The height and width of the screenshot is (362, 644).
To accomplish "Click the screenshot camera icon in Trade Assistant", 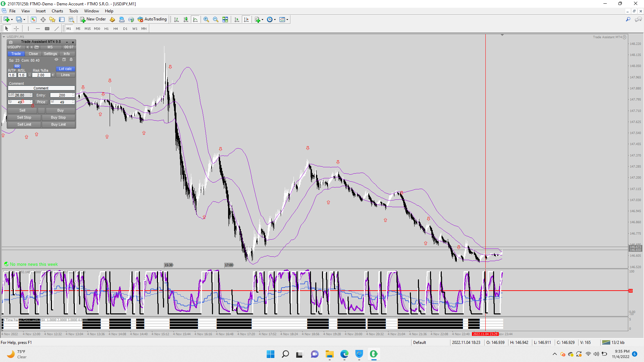I will (x=11, y=42).
